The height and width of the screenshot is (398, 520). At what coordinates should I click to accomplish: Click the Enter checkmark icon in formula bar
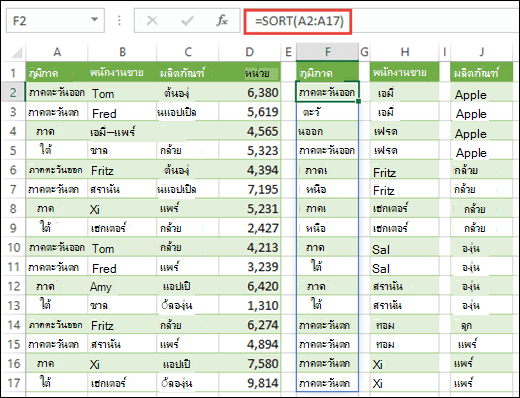tap(187, 21)
